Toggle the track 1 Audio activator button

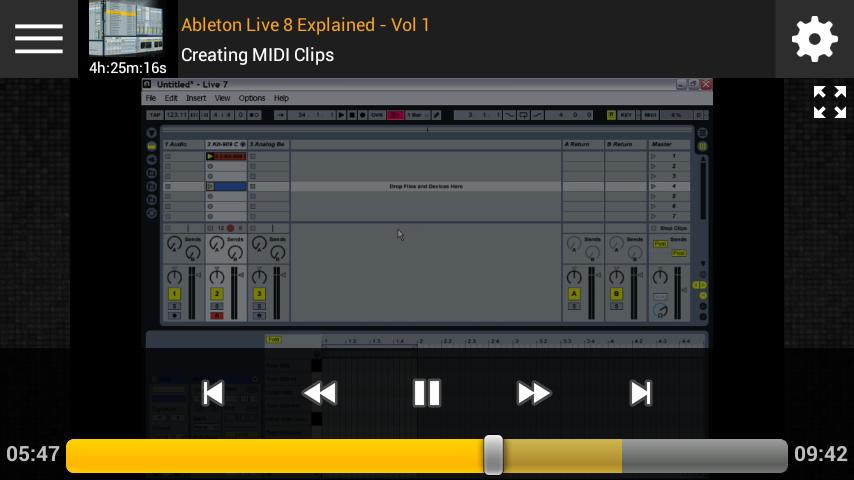174,294
